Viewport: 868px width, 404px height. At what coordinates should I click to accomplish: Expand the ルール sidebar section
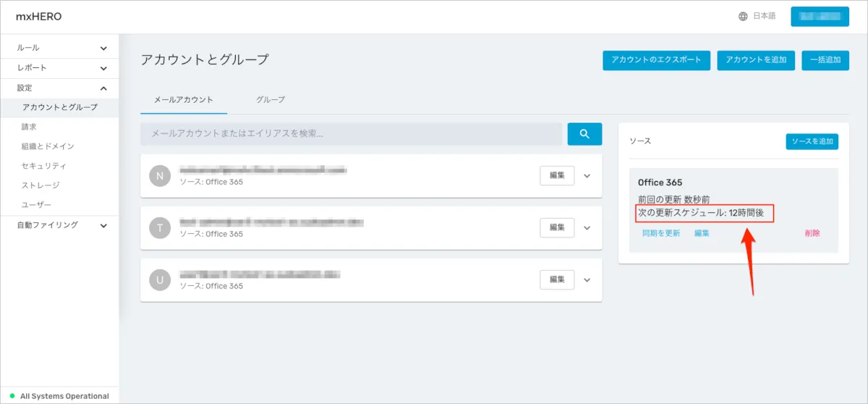(103, 49)
